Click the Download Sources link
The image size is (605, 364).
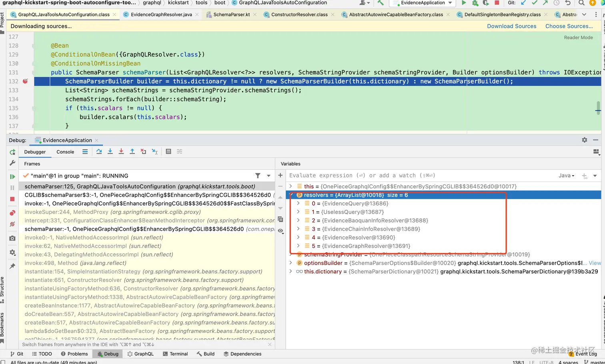coord(512,26)
